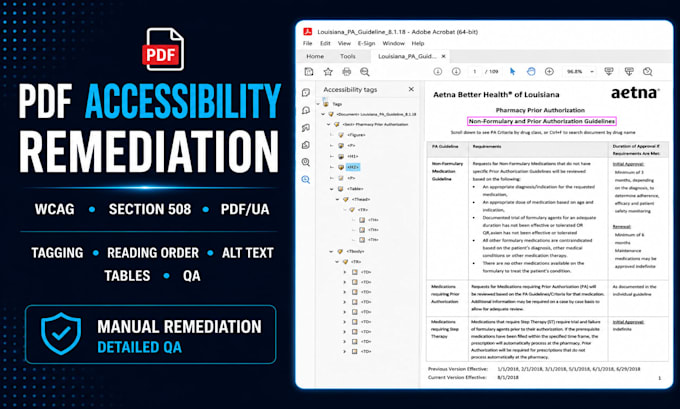Go to the next page arrow icon

click(456, 72)
